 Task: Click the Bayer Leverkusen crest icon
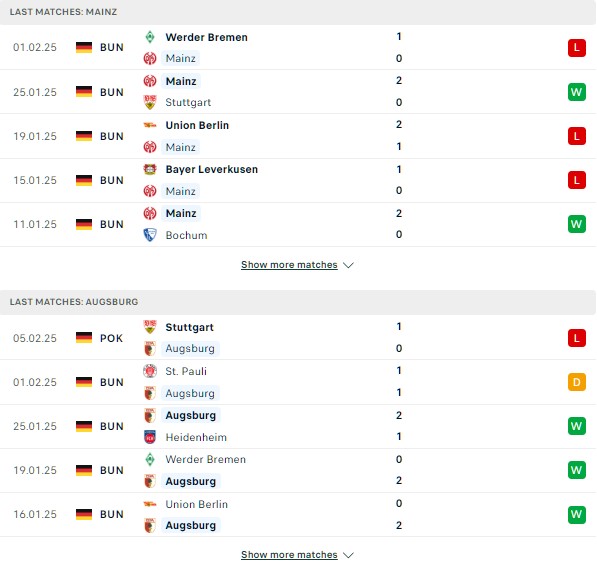[x=150, y=169]
